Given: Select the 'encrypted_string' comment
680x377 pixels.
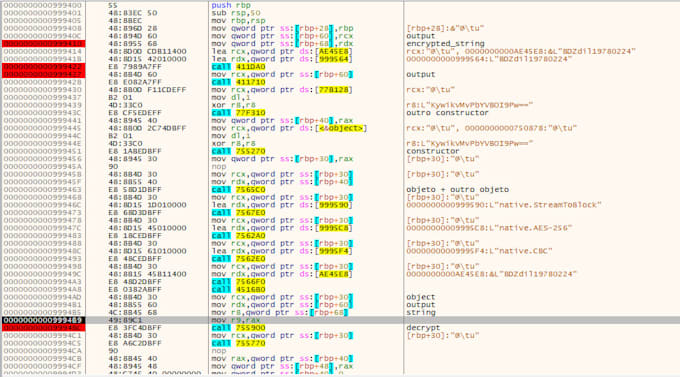Looking at the screenshot, I should click(445, 43).
